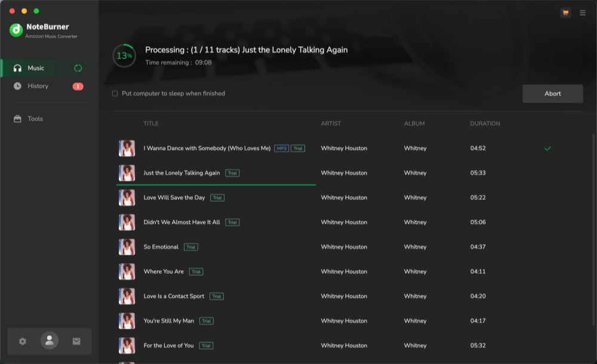The image size is (597, 364).
Task: Click album art of So Emotional
Action: 127,247
